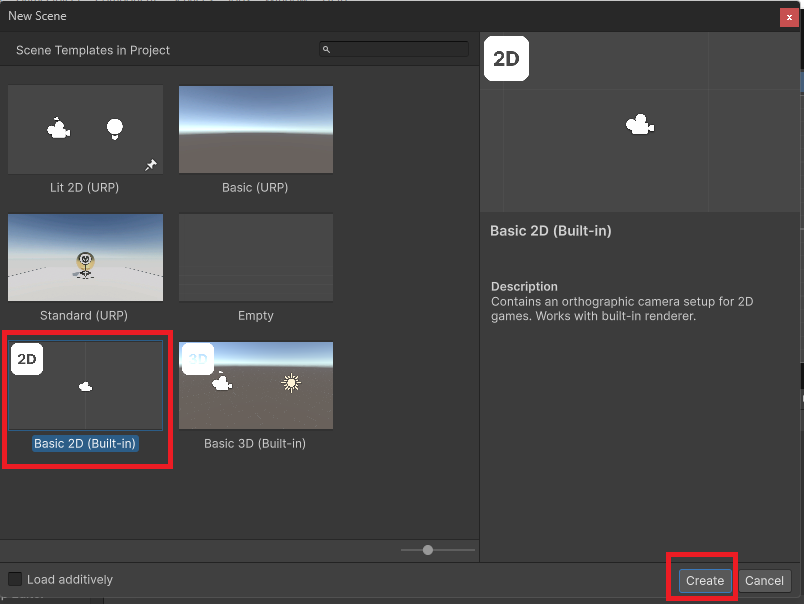Click the Standard (URP) label text

[x=84, y=315]
